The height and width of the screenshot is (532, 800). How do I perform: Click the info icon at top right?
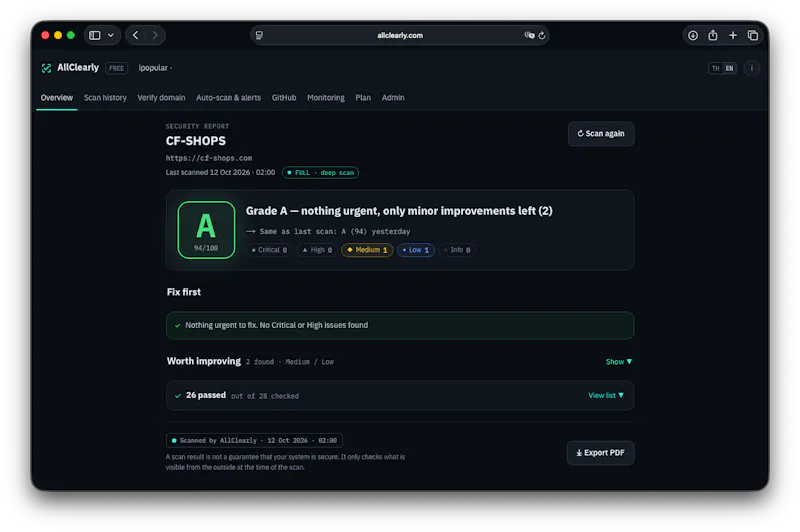752,68
